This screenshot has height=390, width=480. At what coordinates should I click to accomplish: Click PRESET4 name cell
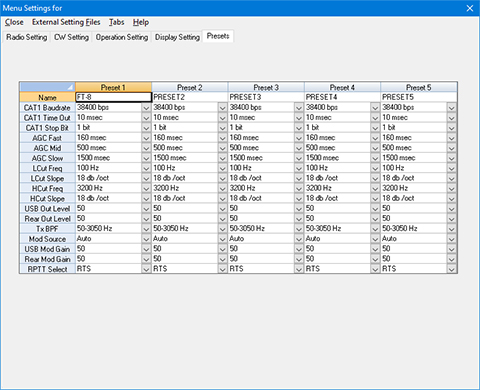pyautogui.click(x=342, y=97)
